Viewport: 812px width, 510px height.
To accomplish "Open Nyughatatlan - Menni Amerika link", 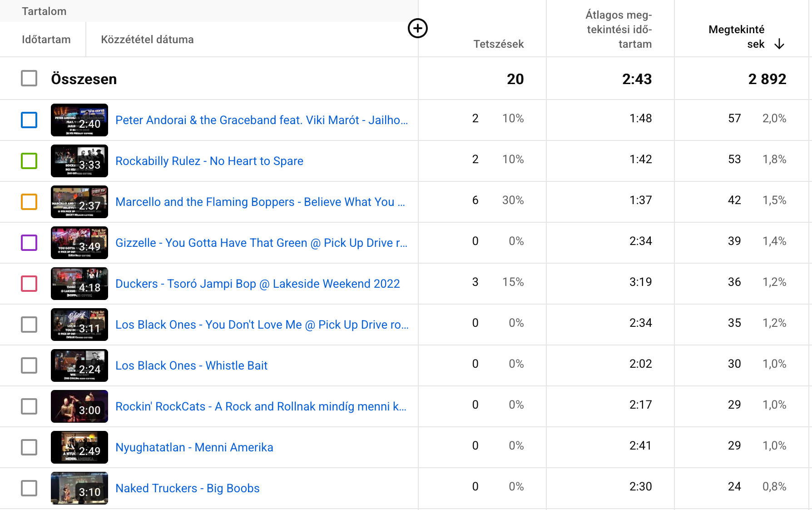I will (194, 447).
